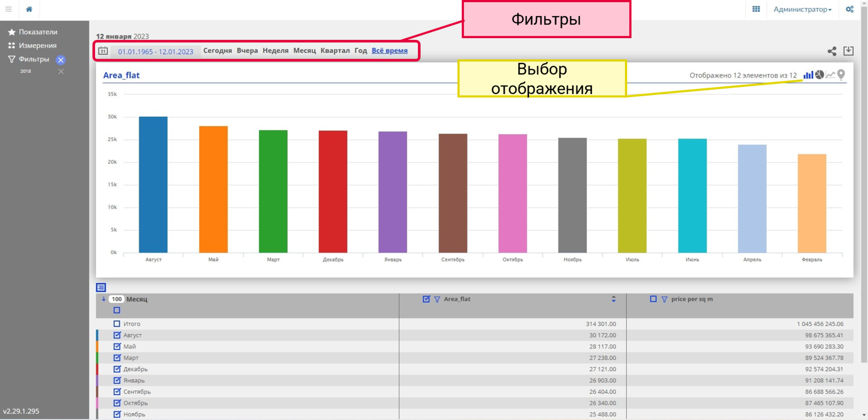Click the orange Май bar in chart
Image resolution: width=868 pixels, height=420 pixels.
coord(213,189)
